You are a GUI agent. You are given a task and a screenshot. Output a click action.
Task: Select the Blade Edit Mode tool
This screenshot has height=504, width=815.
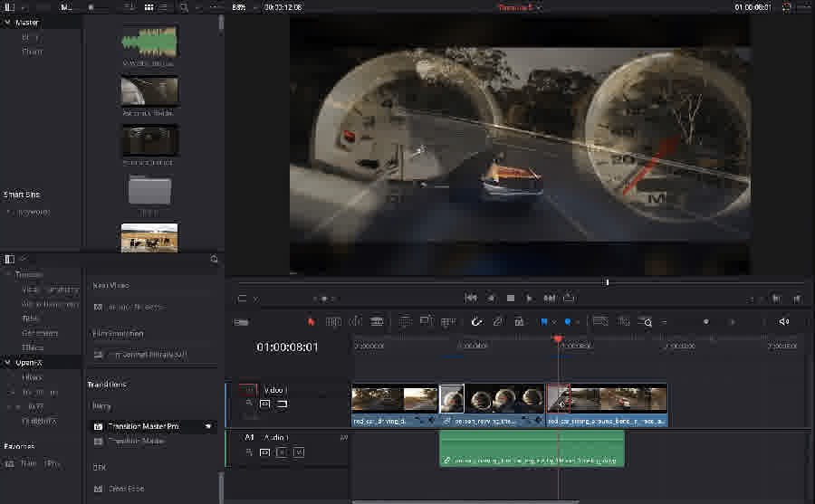pyautogui.click(x=377, y=322)
